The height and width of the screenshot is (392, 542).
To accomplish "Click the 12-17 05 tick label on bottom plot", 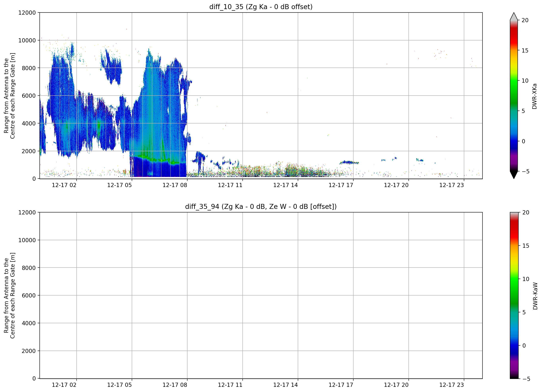I will tap(119, 385).
